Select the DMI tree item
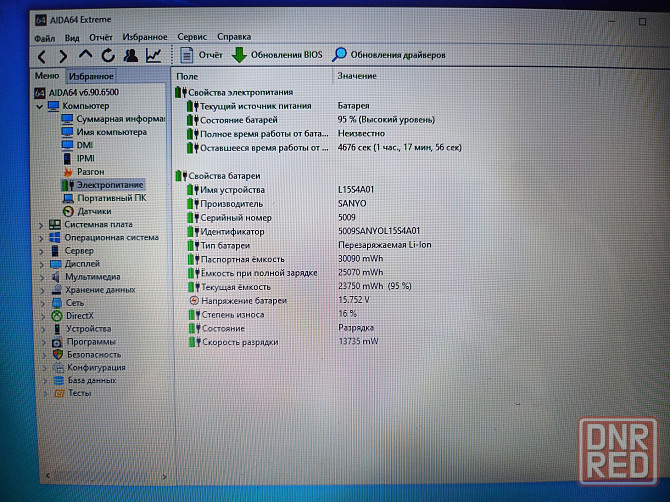Image resolution: width=670 pixels, height=502 pixels. tap(77, 145)
